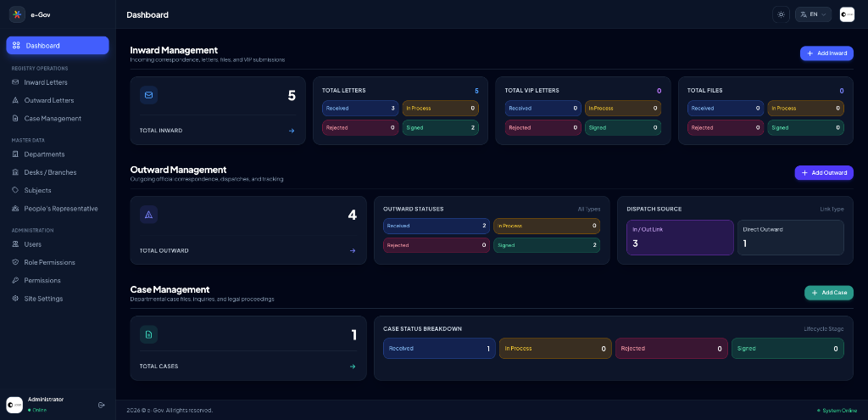Select the Received chip under Total VIP Letters
This screenshot has height=420, width=868.
coord(543,109)
